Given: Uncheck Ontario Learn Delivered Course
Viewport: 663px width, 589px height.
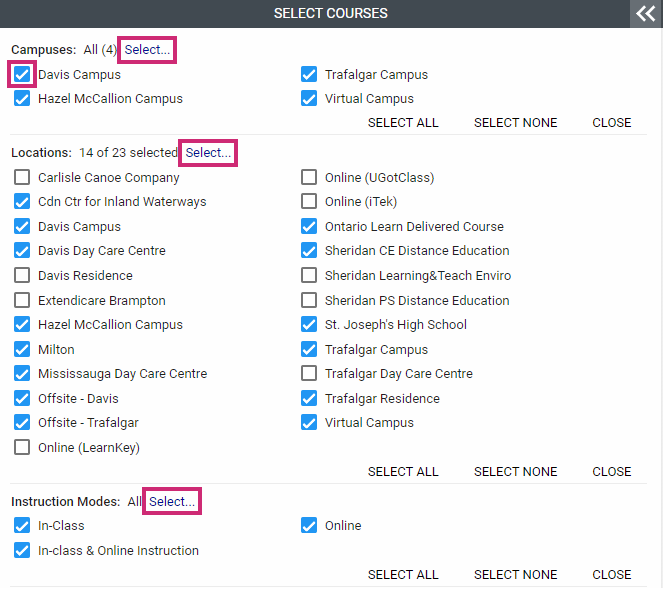Looking at the screenshot, I should tap(309, 227).
